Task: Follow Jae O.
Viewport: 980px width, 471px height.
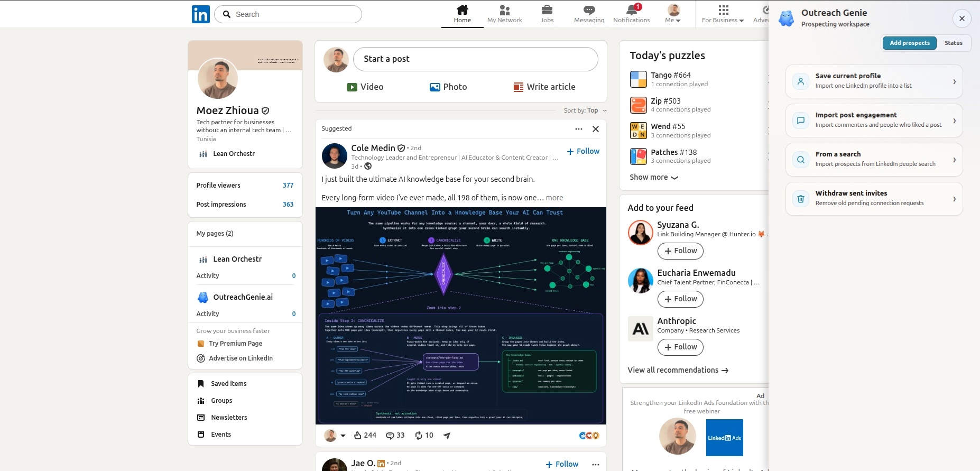Action: tap(562, 464)
